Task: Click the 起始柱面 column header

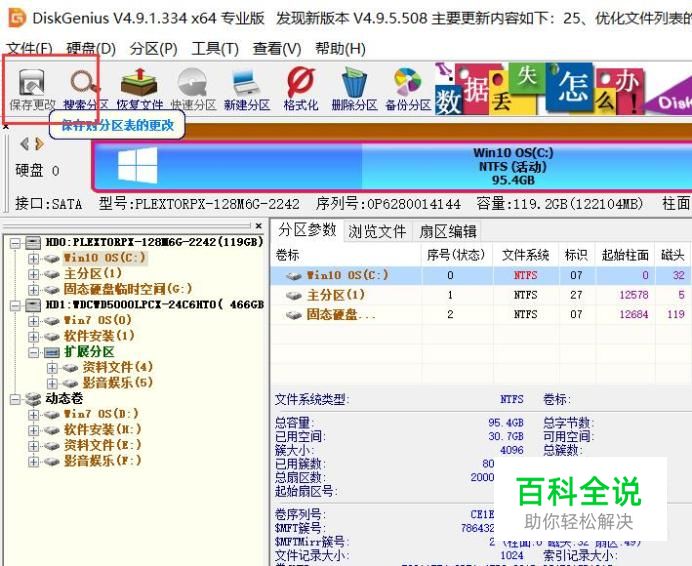Action: (625, 255)
